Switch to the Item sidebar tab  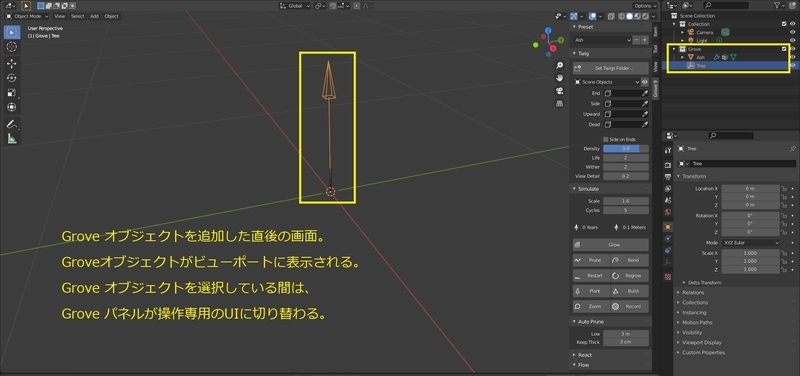[656, 32]
